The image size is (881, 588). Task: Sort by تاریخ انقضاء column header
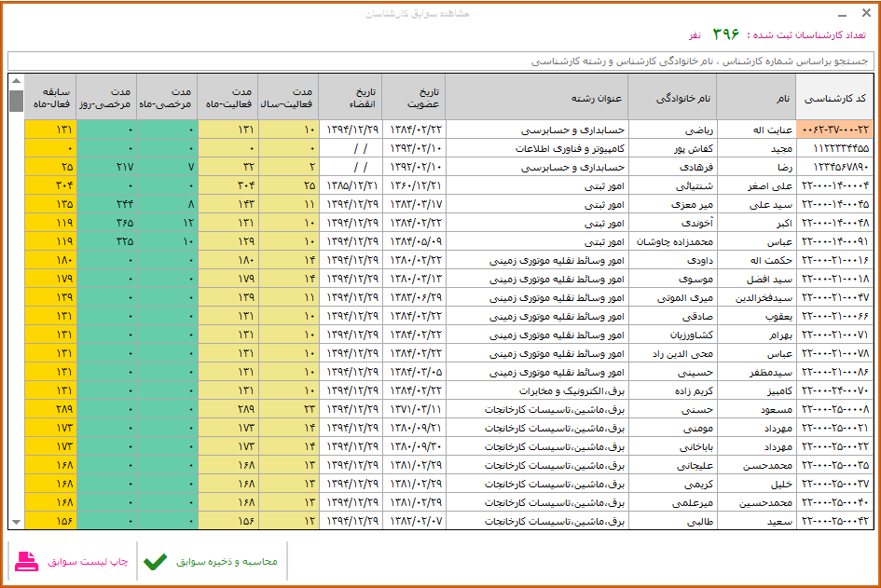tap(350, 98)
